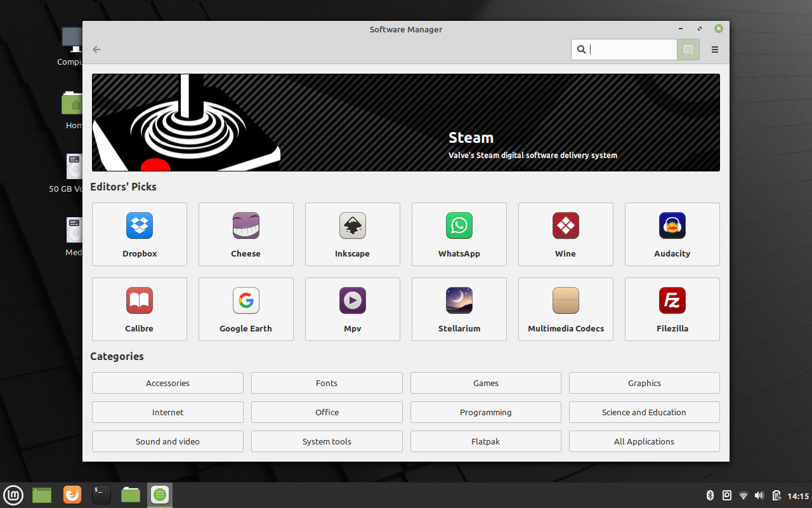Open the Graphics category
This screenshot has width=812, height=508.
point(645,383)
